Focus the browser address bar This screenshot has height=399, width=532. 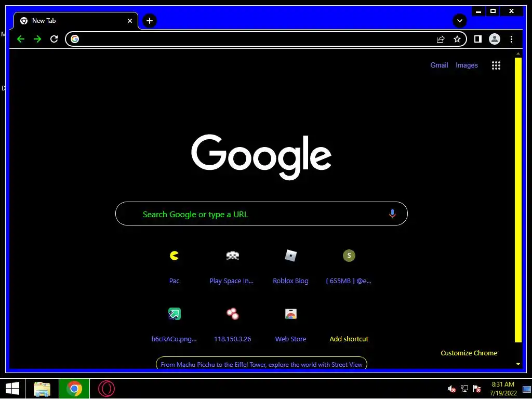266,39
